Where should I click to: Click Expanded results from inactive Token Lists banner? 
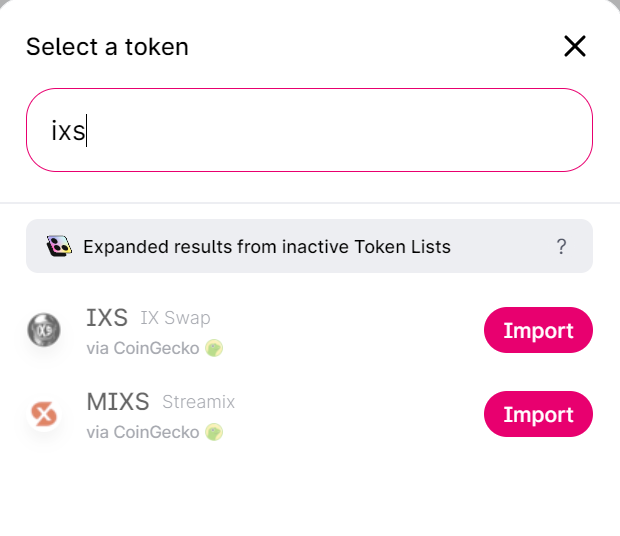point(309,246)
